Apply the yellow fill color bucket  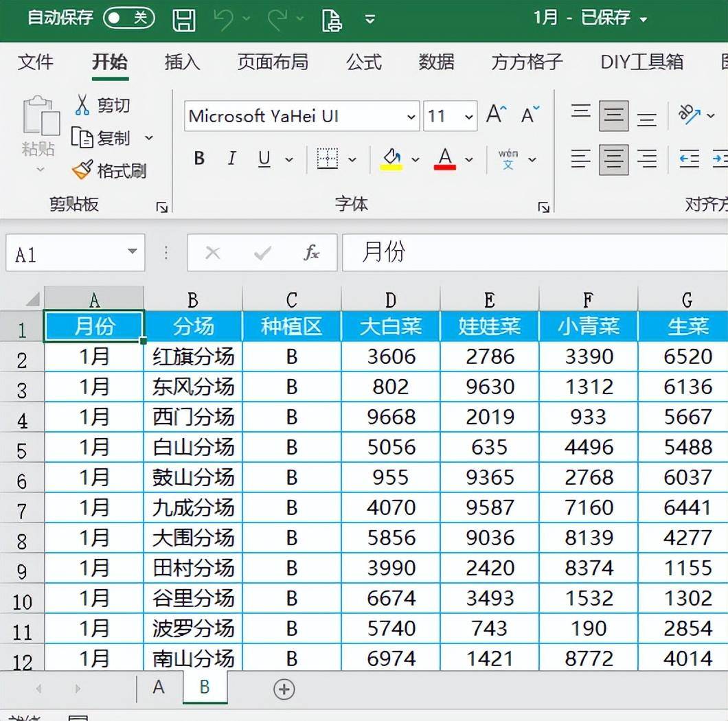coord(391,159)
